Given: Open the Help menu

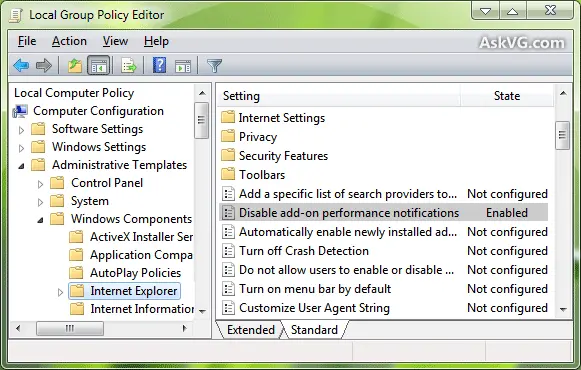Looking at the screenshot, I should (x=156, y=41).
